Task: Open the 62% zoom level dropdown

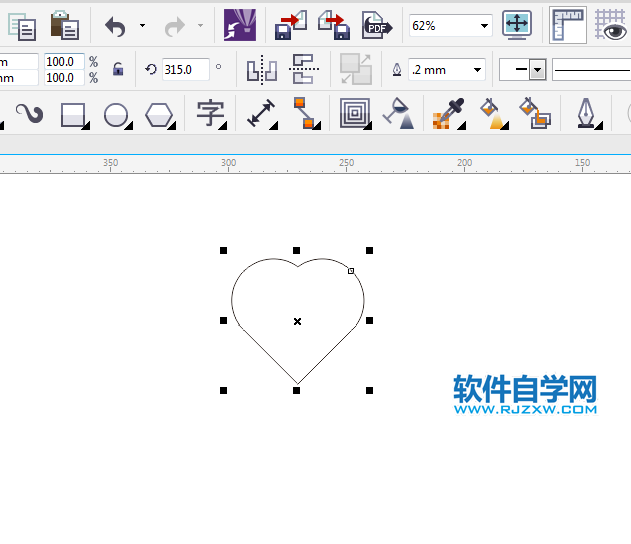Action: (484, 26)
